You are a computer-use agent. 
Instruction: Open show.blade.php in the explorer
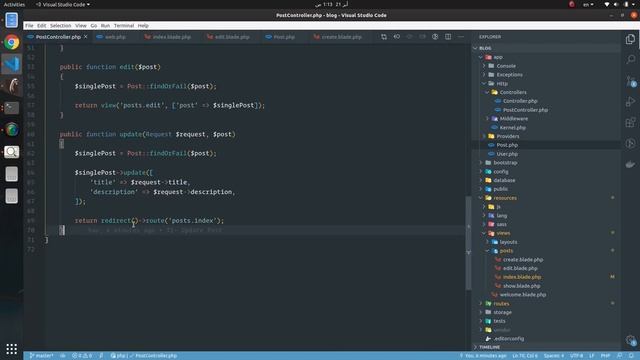click(547, 286)
